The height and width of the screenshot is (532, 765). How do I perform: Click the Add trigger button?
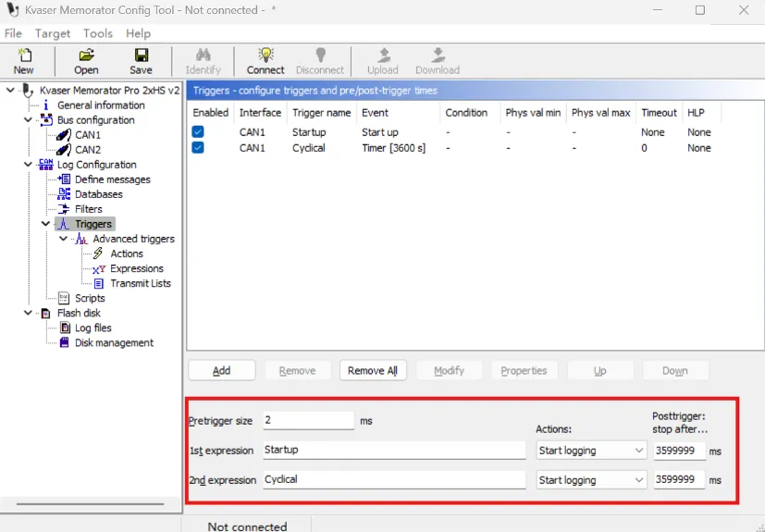[x=222, y=370]
